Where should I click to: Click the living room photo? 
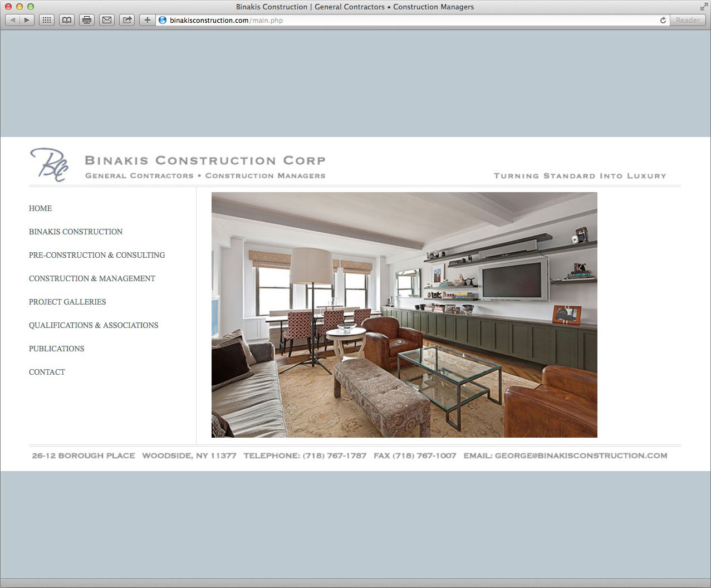(x=404, y=315)
